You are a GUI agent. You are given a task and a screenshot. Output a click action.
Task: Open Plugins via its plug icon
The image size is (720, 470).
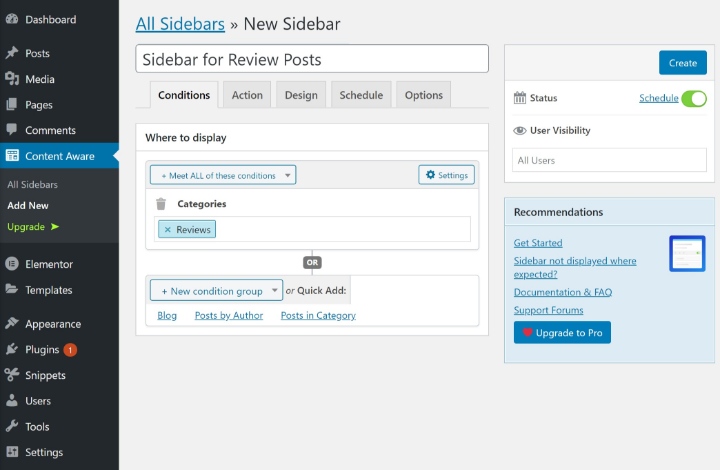(12, 350)
